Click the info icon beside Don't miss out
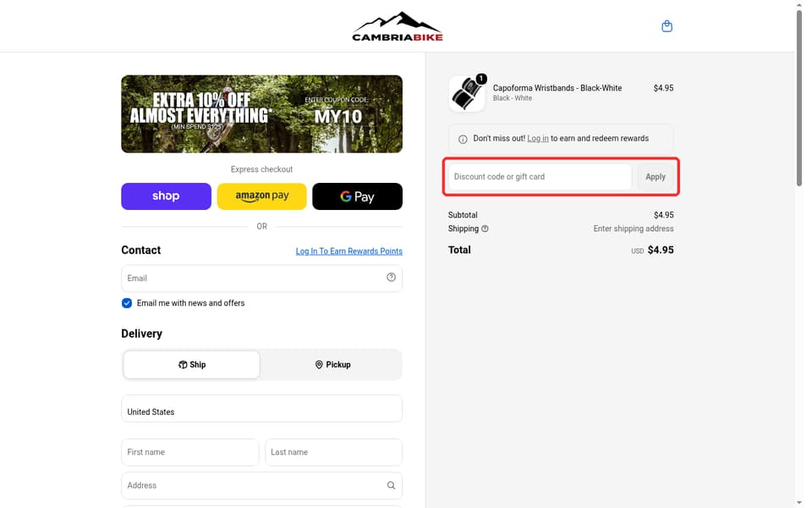The image size is (812, 508). [463, 139]
